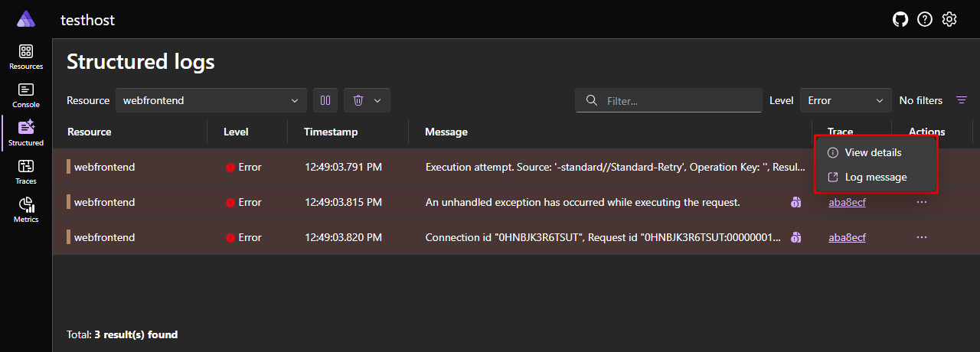Click the Aspire logo in top-left

(x=26, y=20)
